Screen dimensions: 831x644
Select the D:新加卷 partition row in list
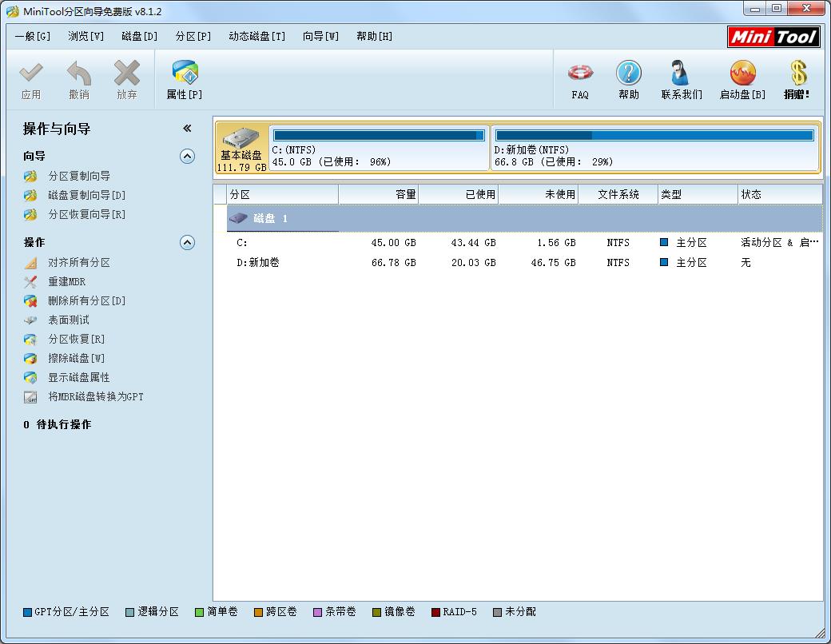coord(524,262)
